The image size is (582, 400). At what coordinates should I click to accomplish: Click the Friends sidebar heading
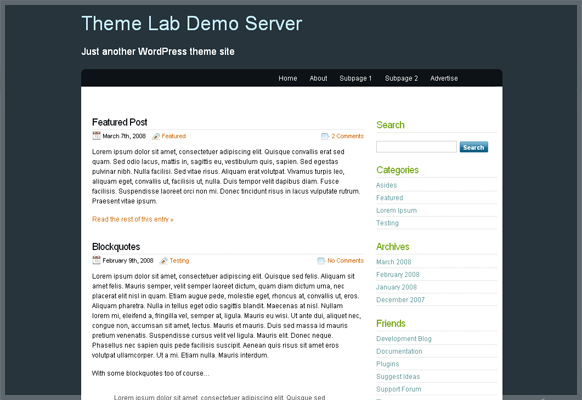(390, 324)
